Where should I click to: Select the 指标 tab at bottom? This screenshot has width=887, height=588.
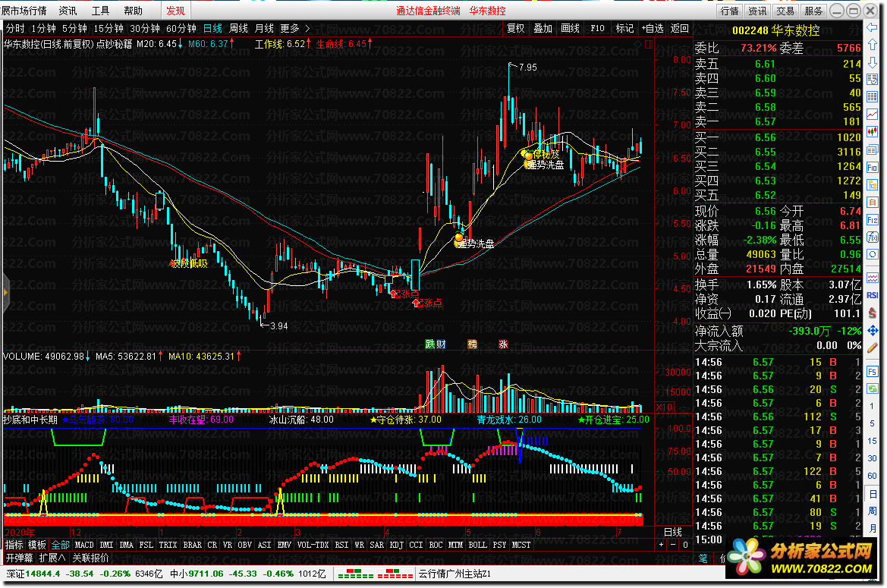point(14,545)
